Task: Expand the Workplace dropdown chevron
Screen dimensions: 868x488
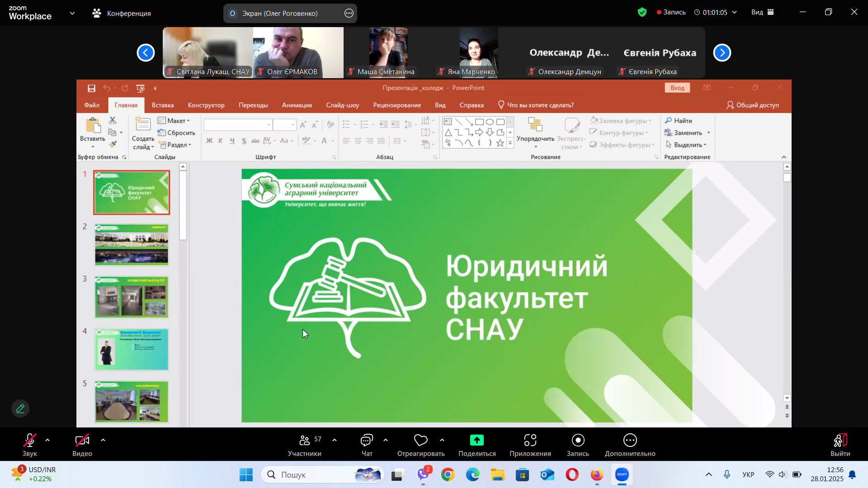Action: 72,13
